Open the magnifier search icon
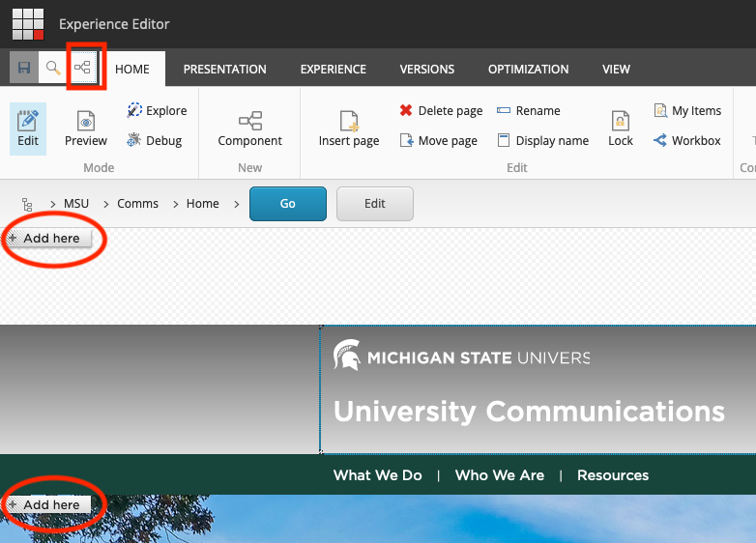The width and height of the screenshot is (756, 543). point(53,68)
